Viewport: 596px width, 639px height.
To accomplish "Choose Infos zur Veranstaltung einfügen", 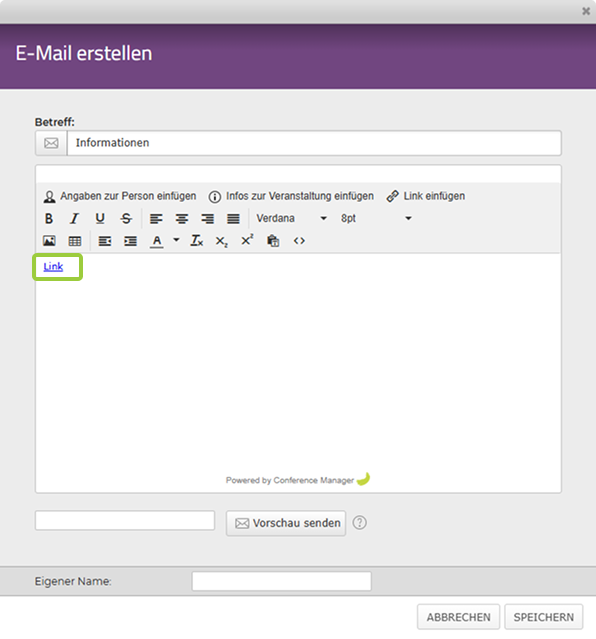I will pyautogui.click(x=291, y=196).
